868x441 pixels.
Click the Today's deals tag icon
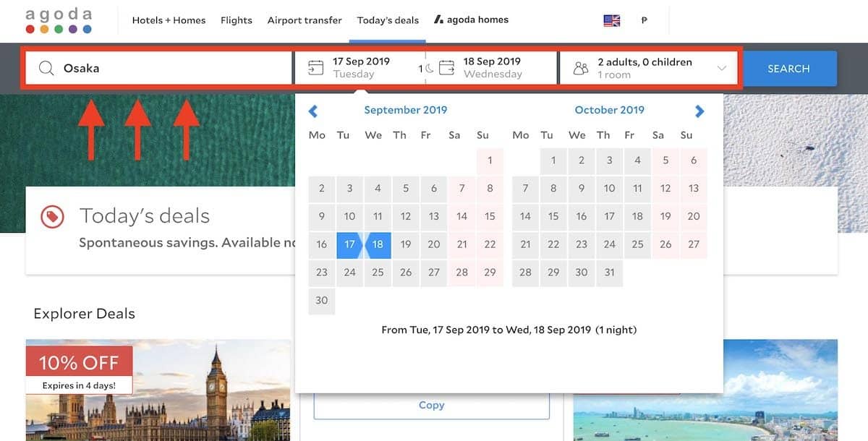(52, 216)
